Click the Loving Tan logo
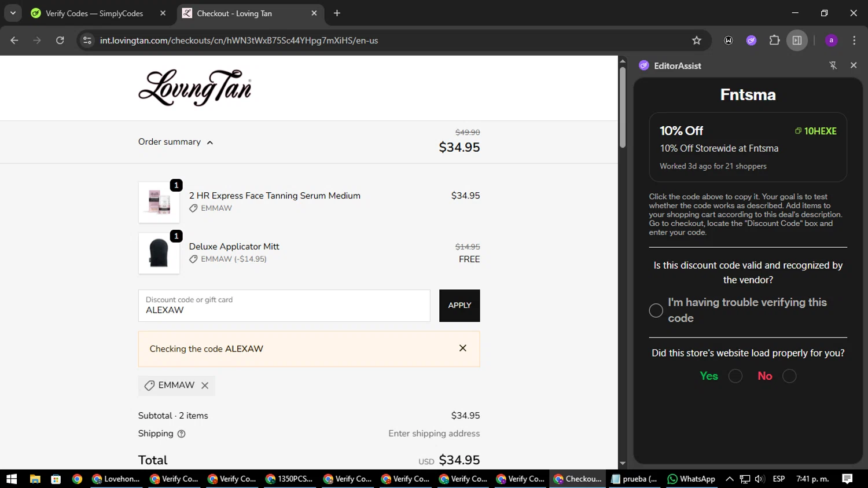Viewport: 868px width, 488px height. point(194,87)
